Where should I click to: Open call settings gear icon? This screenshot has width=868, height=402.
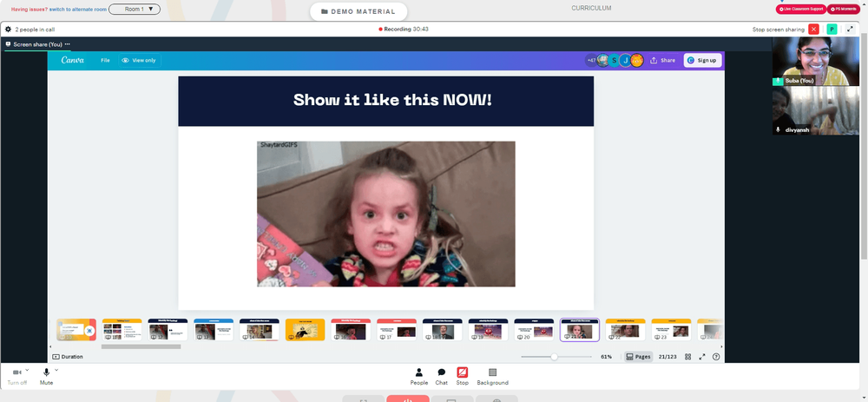[8, 30]
